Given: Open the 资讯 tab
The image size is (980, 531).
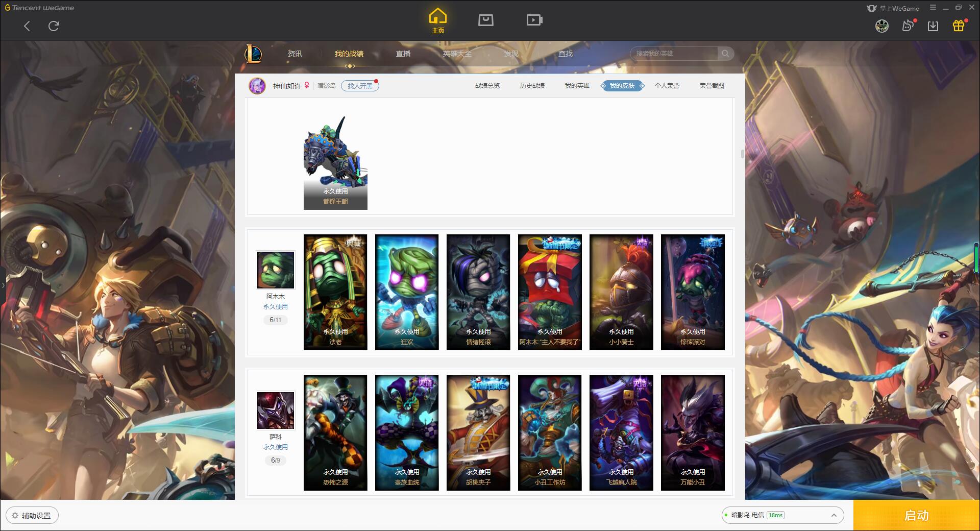Looking at the screenshot, I should (x=295, y=54).
